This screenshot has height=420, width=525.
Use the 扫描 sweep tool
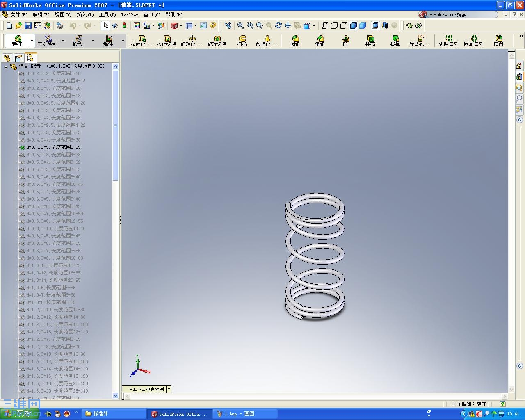point(242,41)
